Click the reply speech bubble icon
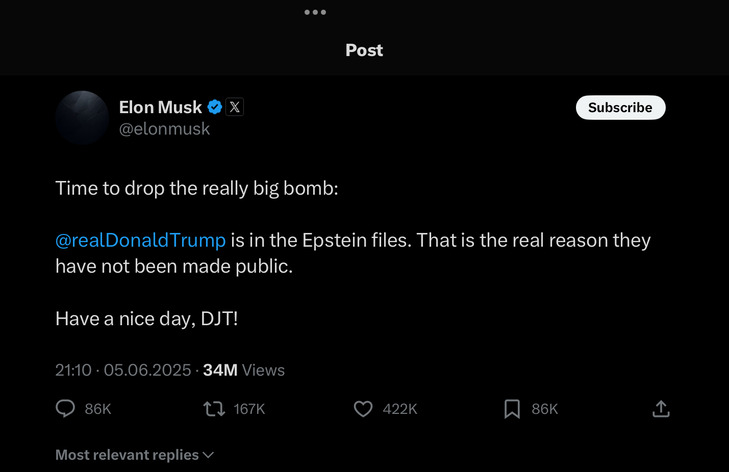This screenshot has height=472, width=729. pyautogui.click(x=65, y=409)
